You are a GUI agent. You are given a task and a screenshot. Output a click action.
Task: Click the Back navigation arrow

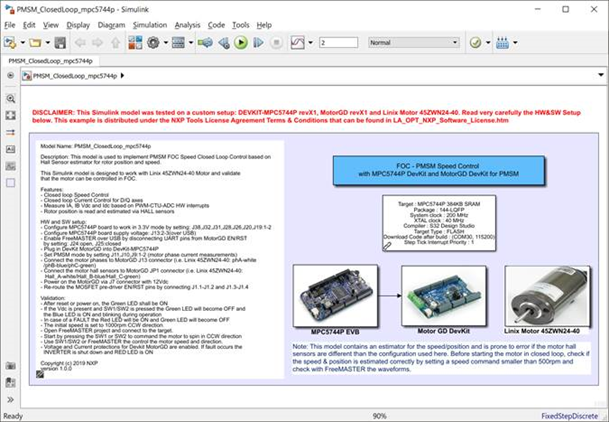tap(80, 43)
